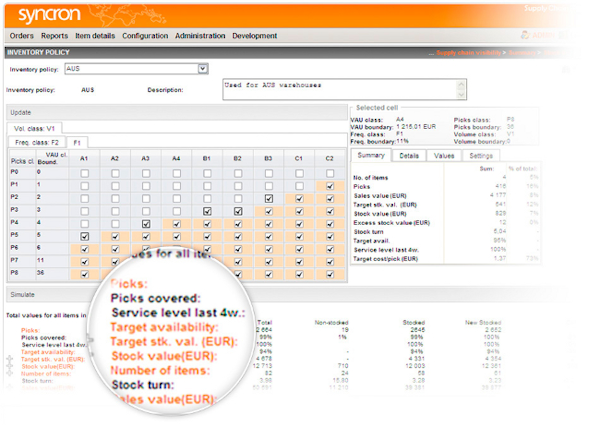
Task: Open the Configuration menu
Action: click(x=145, y=36)
